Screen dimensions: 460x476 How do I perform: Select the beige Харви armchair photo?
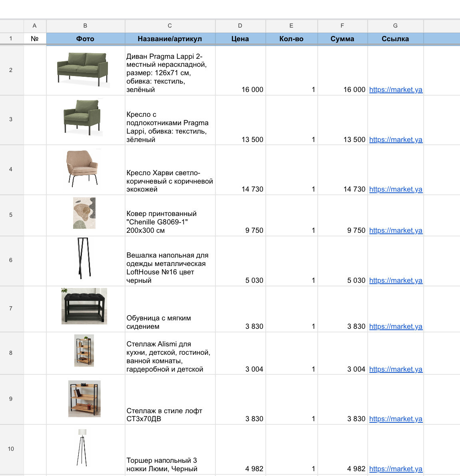(x=82, y=168)
